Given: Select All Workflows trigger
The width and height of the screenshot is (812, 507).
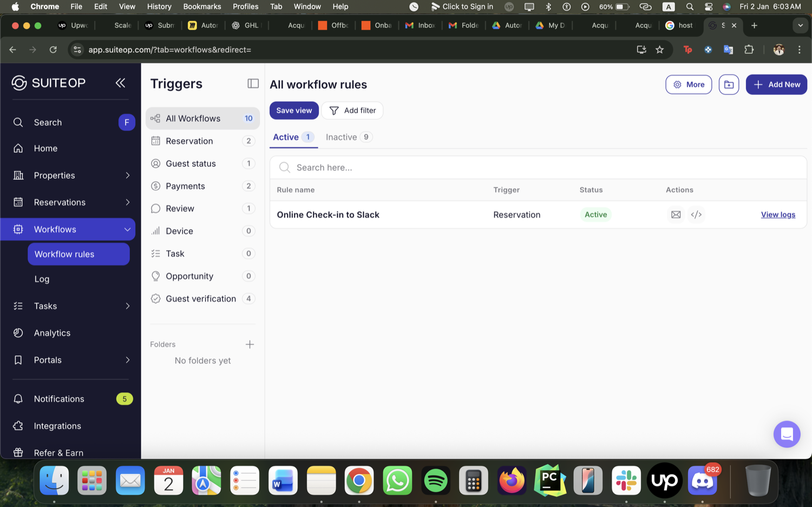Looking at the screenshot, I should point(202,118).
